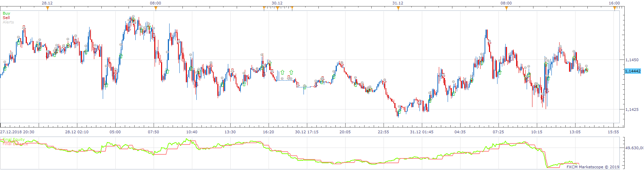Click the highlighted current price 1,14442
644x170 pixels.
click(633, 71)
